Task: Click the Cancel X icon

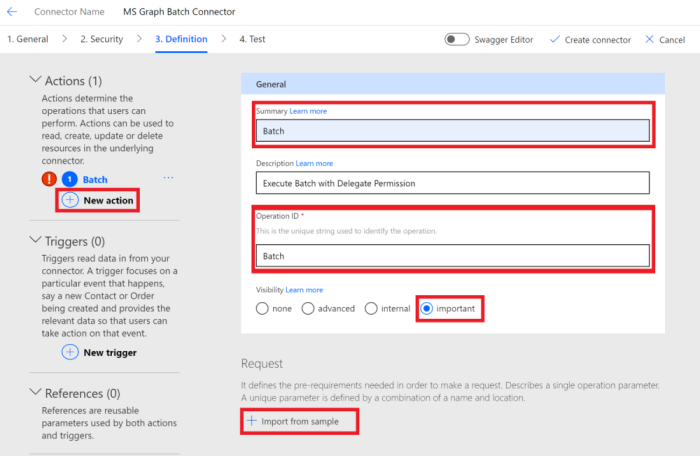Action: pos(650,39)
